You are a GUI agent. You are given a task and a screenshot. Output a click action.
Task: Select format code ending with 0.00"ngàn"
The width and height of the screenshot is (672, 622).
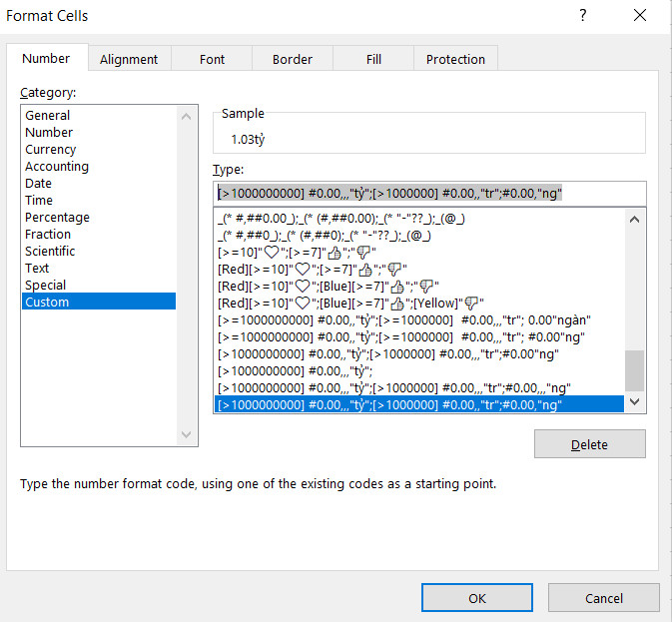point(404,319)
